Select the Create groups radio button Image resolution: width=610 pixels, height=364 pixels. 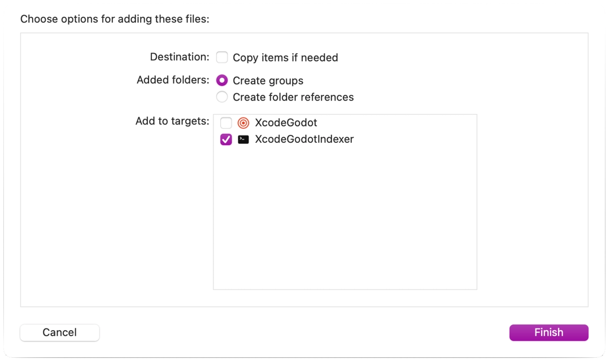(222, 80)
